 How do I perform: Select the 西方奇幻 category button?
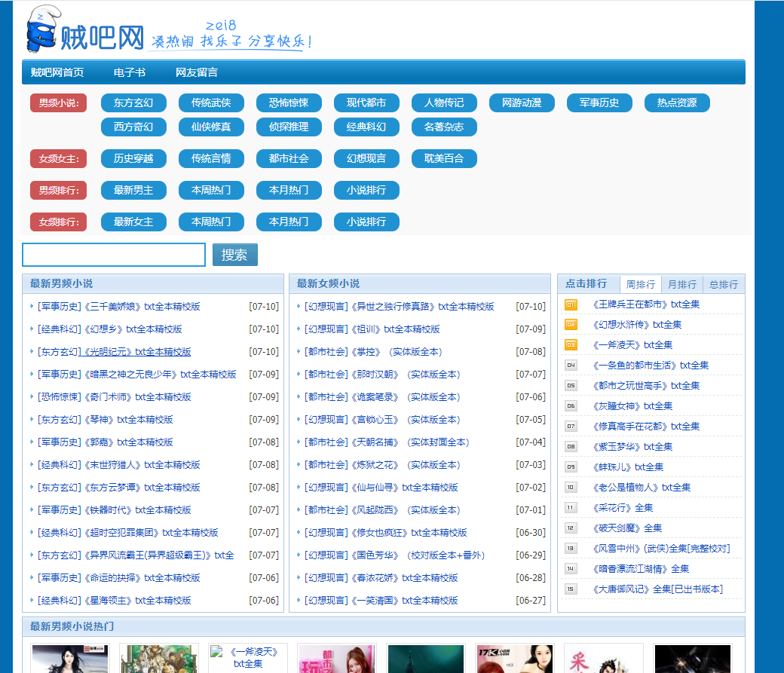coord(133,127)
